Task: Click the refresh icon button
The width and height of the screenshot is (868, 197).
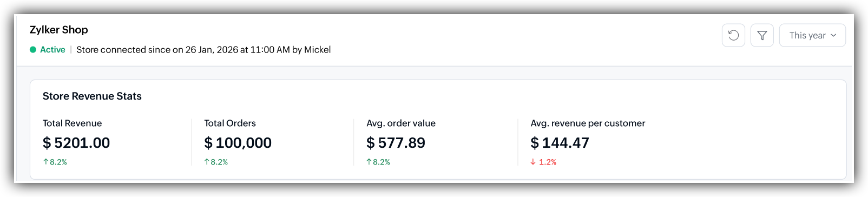Action: coord(733,35)
